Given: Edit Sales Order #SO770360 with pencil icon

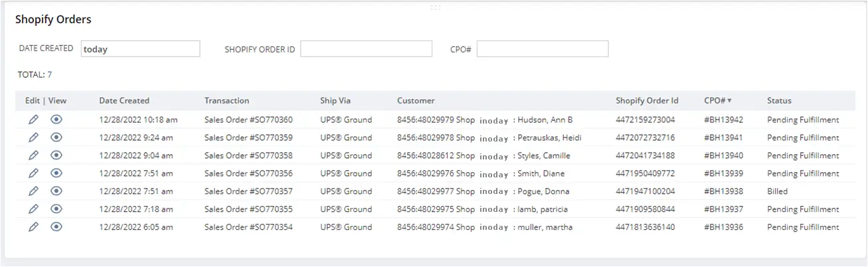Looking at the screenshot, I should click(33, 120).
